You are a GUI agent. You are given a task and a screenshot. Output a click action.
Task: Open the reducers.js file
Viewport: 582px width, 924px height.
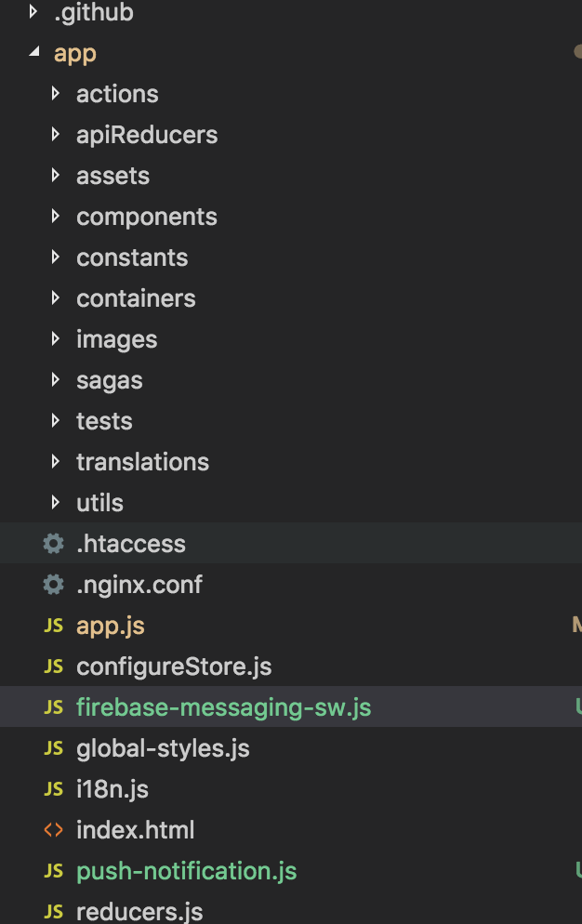[139, 912]
